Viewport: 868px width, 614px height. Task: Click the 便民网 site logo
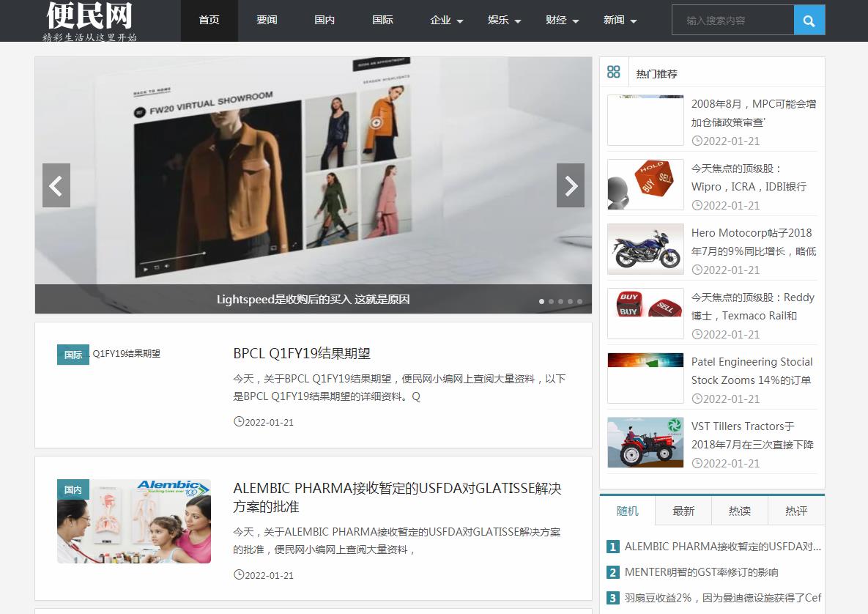pos(89,15)
